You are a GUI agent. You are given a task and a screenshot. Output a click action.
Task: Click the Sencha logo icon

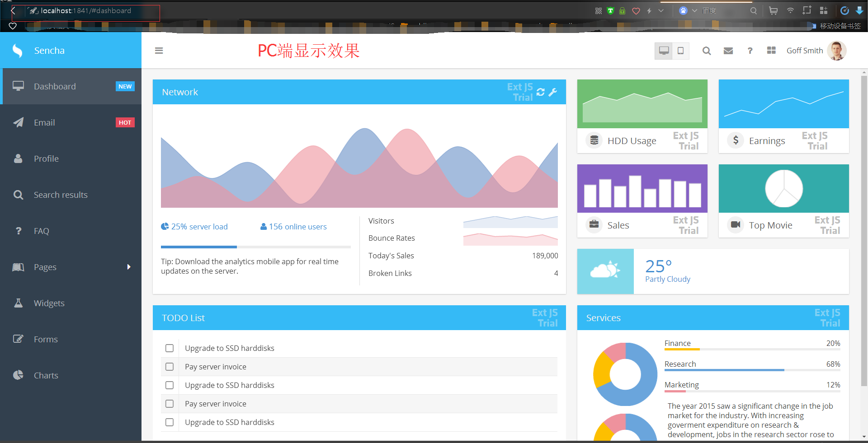(x=17, y=51)
